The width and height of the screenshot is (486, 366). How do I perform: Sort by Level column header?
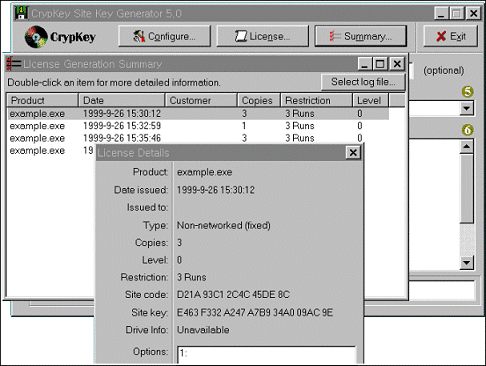pyautogui.click(x=371, y=100)
